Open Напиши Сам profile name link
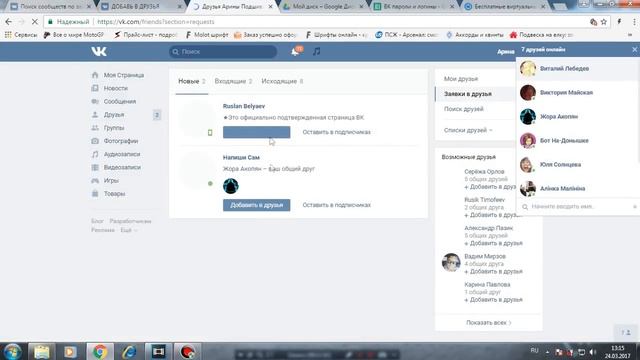 [x=241, y=157]
